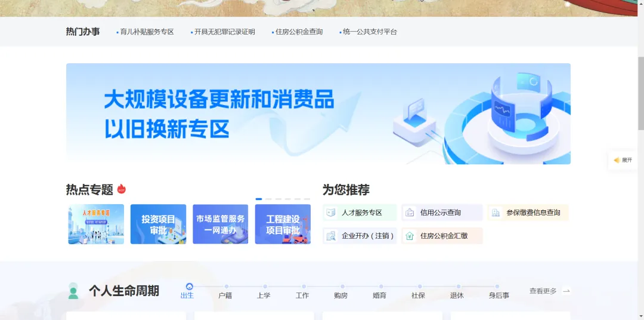Click the icon beside 信用公示查询
Image resolution: width=644 pixels, height=320 pixels.
click(x=410, y=213)
